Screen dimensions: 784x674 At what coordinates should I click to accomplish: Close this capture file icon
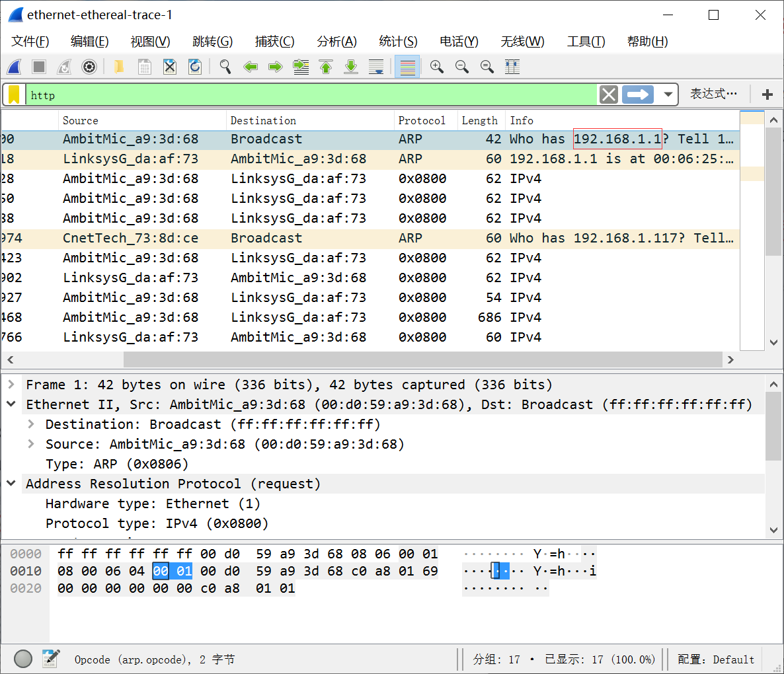click(x=170, y=67)
